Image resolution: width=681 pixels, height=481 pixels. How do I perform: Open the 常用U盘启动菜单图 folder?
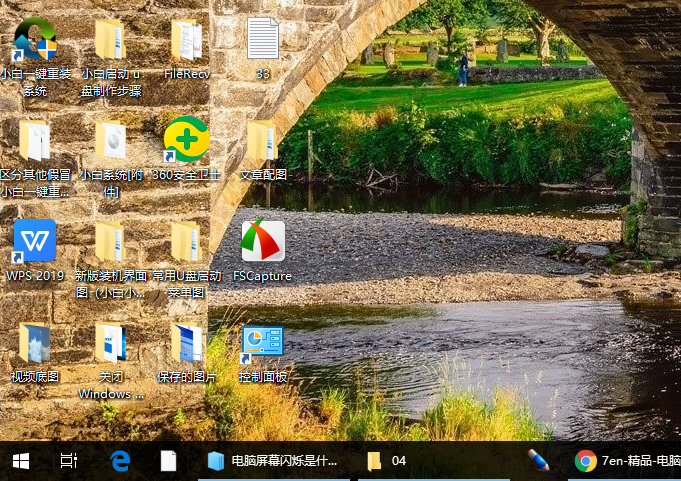coord(186,242)
